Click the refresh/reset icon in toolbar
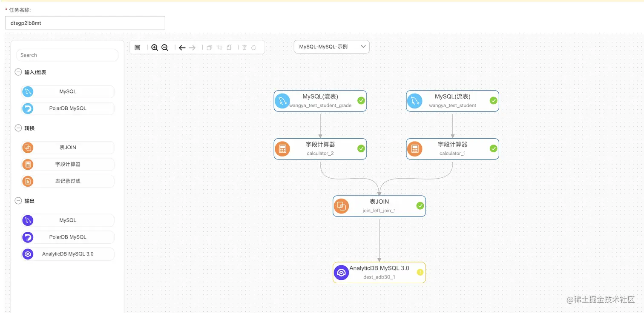 click(x=254, y=48)
